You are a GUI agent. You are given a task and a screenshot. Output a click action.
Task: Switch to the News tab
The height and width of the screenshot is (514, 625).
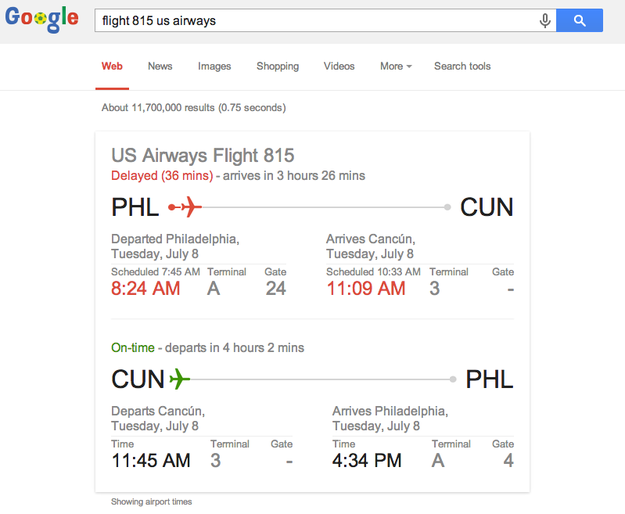[x=160, y=66]
